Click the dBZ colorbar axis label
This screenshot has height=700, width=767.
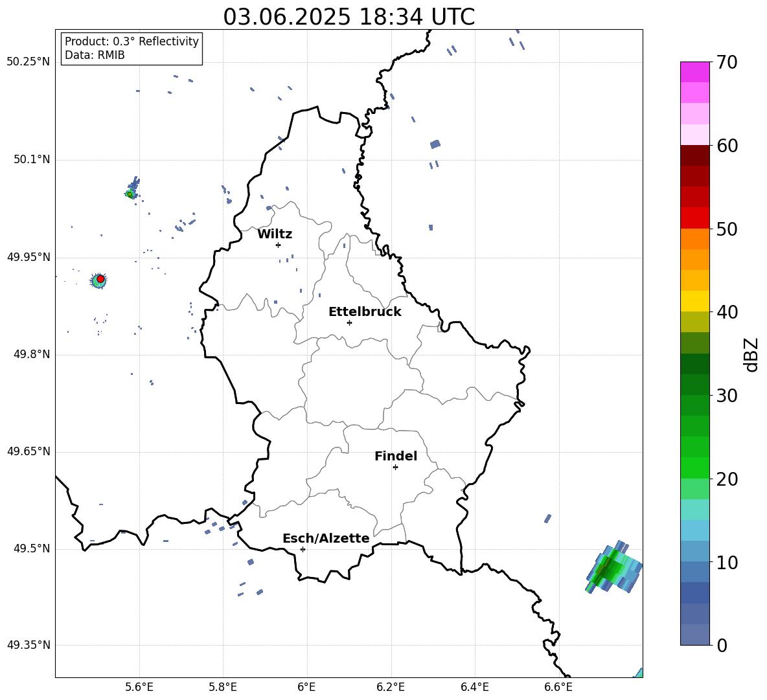pos(752,354)
